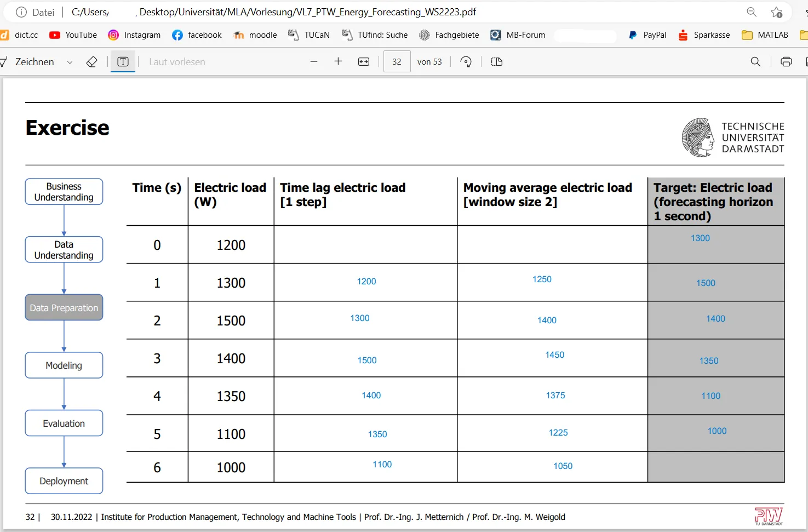This screenshot has width=808, height=532.
Task: Click the zoom magnifier icon in address bar
Action: (752, 12)
